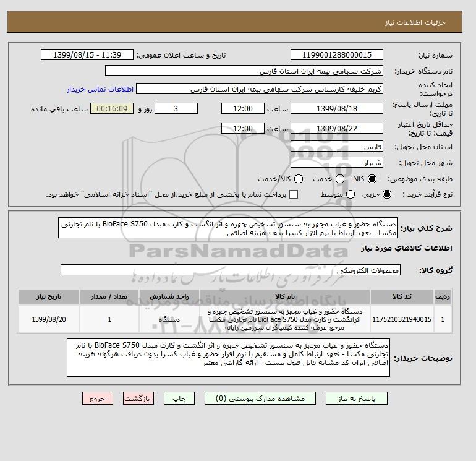Click مشاهده مدارک پیوستی (0) button
This screenshot has width=476, height=461.
click(260, 399)
